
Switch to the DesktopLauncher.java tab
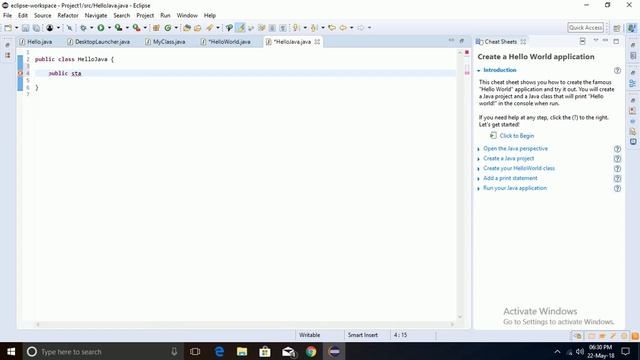tap(98, 42)
